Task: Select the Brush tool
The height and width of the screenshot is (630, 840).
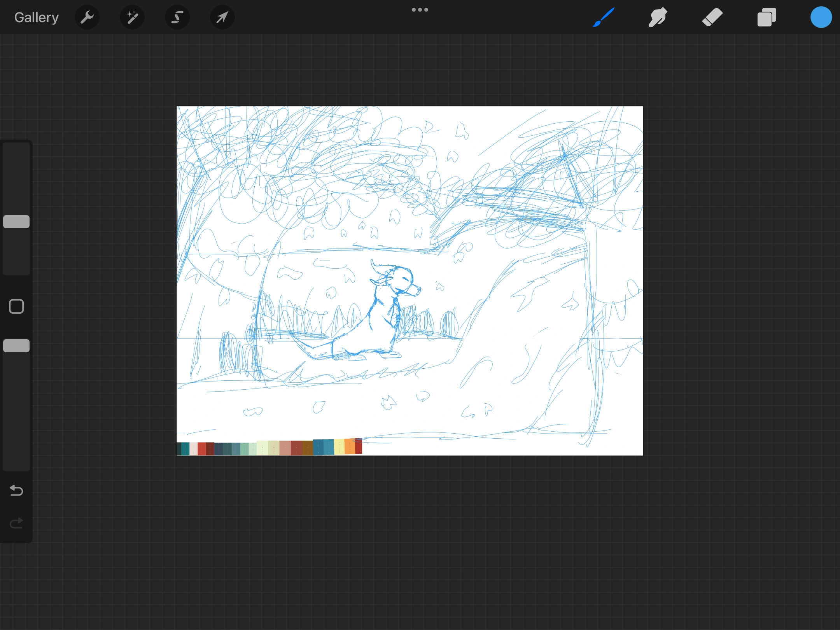Action: pyautogui.click(x=604, y=17)
